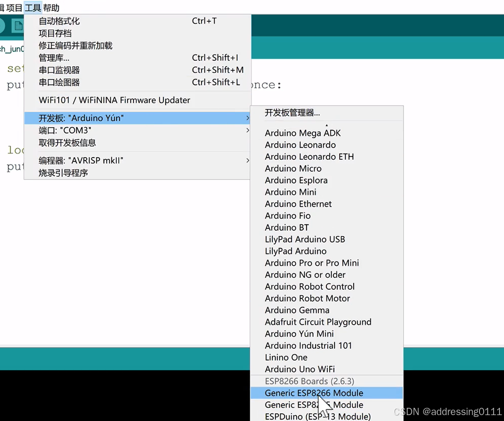
Task: Select Linino One board
Action: [326, 357]
